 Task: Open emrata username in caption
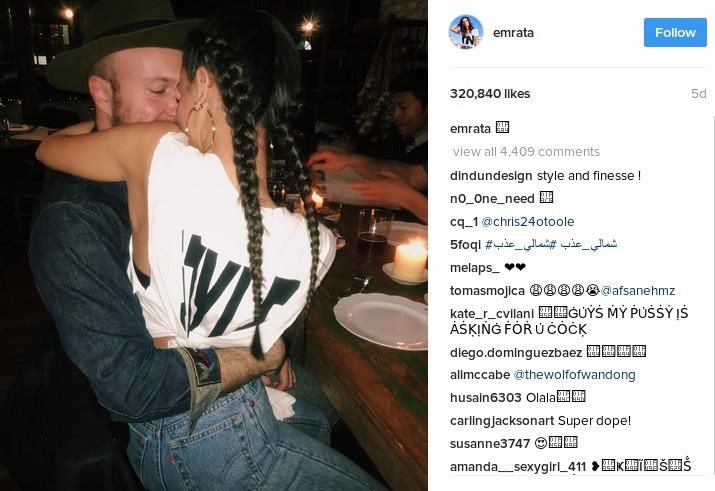470,129
